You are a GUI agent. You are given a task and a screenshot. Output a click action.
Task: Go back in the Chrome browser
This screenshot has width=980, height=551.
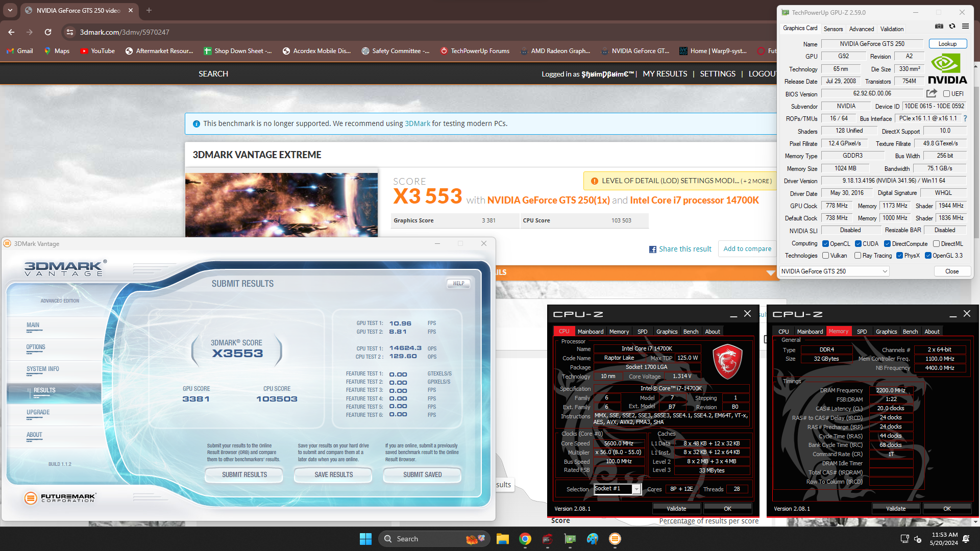(x=11, y=32)
